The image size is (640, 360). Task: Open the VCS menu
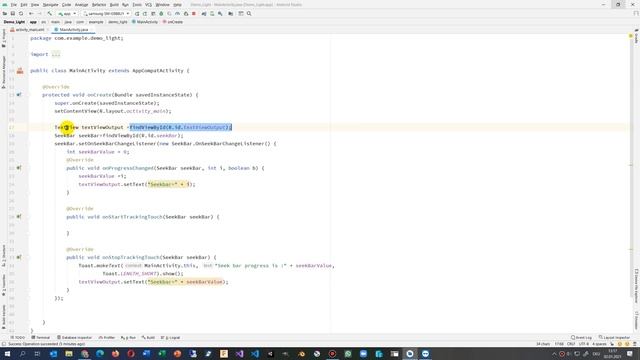[x=148, y=4]
